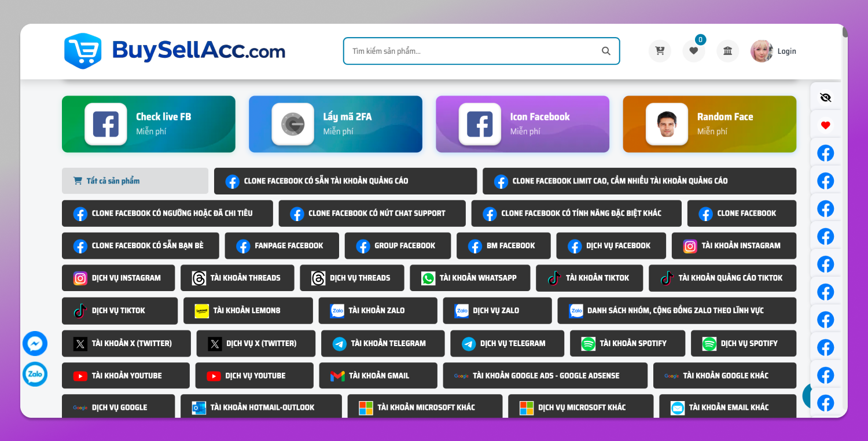Open the Random Face tool card
Image resolution: width=868 pixels, height=441 pixels.
click(709, 124)
